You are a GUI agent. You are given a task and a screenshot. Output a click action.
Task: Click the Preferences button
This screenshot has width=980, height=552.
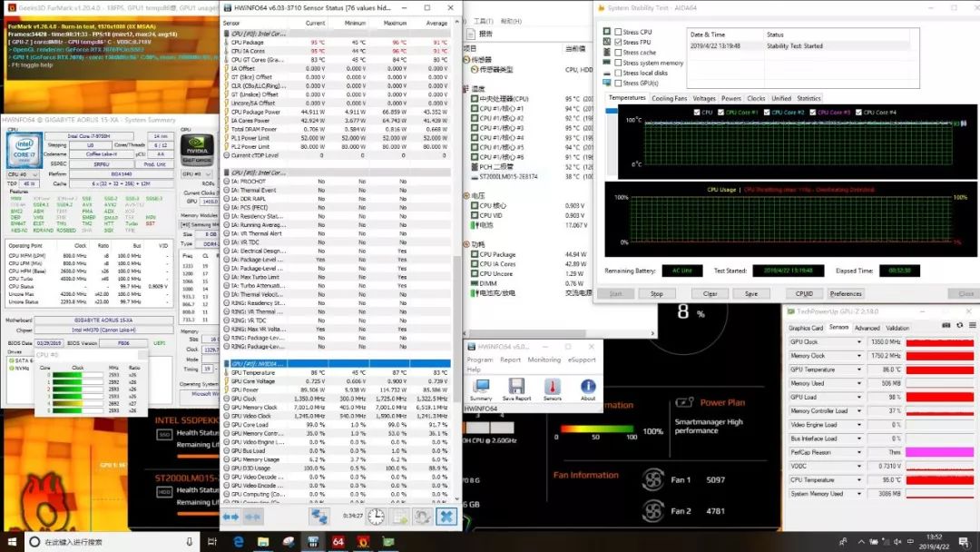845,293
